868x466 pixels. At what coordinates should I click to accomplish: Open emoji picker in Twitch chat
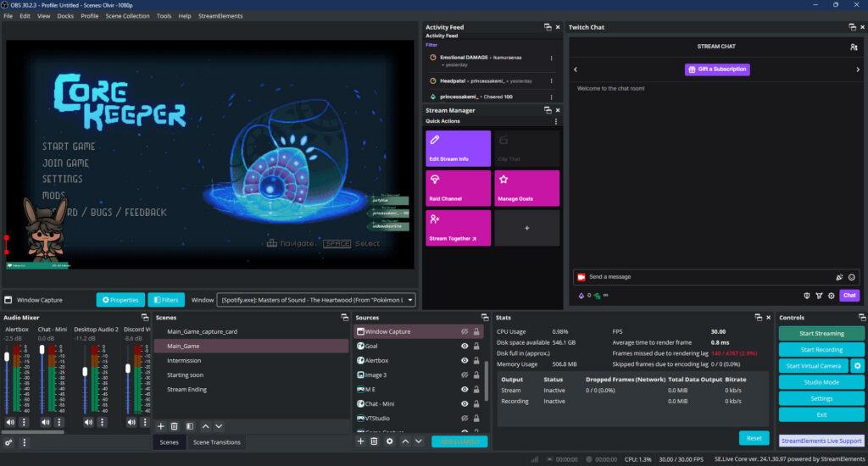point(852,277)
